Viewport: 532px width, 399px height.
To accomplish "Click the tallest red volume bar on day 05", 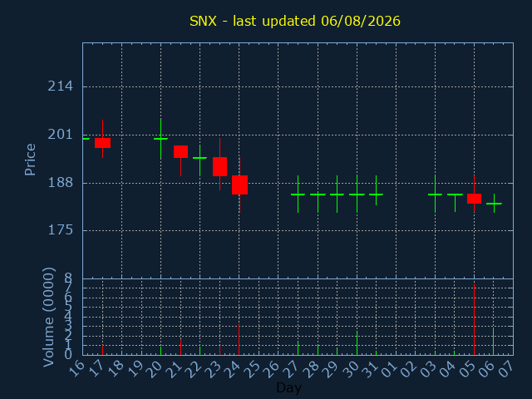I will click(475, 319).
